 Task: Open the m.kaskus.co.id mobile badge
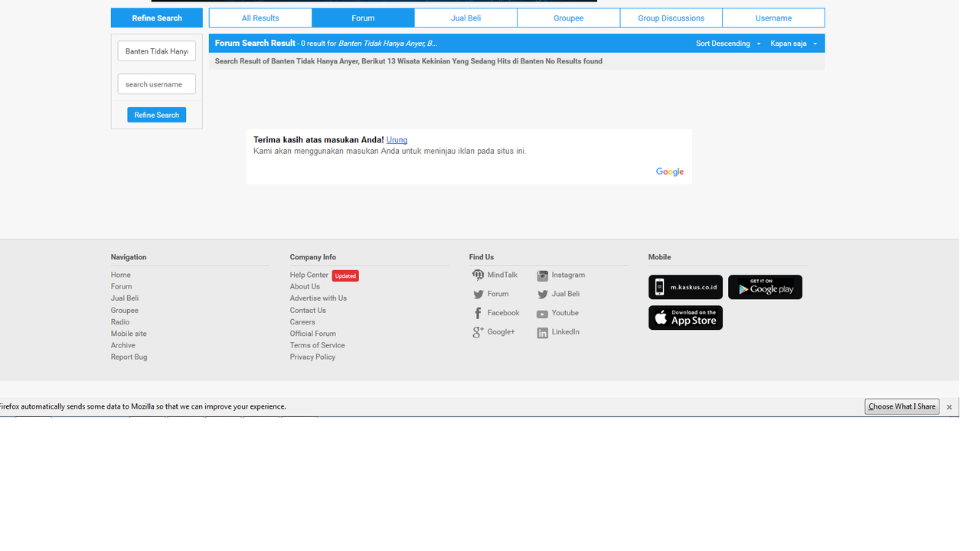pyautogui.click(x=685, y=287)
